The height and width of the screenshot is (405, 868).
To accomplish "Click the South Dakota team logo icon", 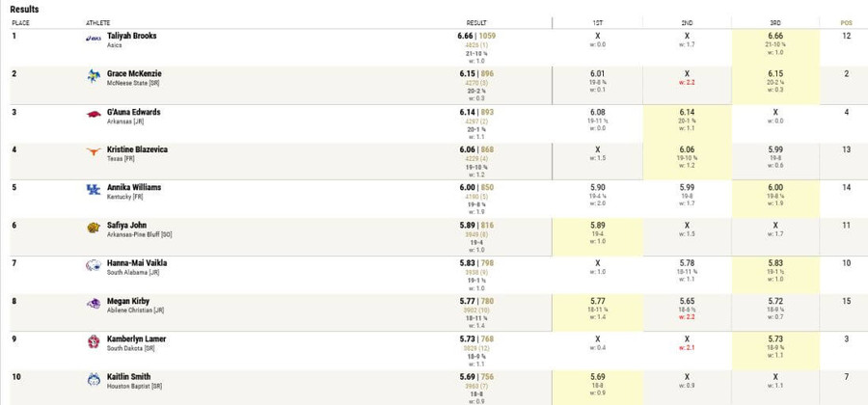I will pos(94,341).
